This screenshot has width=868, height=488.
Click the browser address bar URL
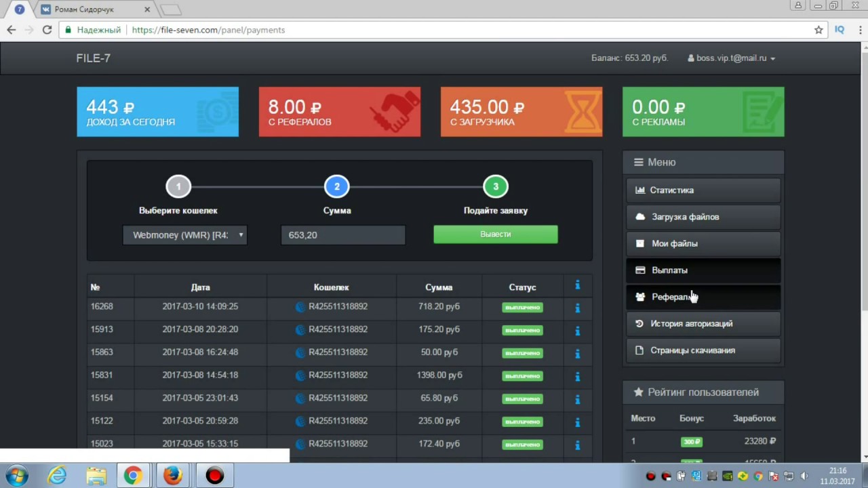click(208, 30)
